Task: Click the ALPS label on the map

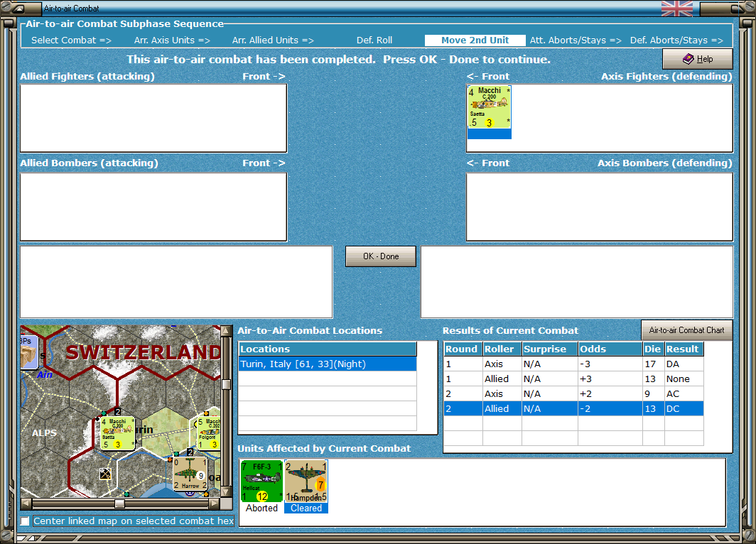Action: (x=44, y=433)
